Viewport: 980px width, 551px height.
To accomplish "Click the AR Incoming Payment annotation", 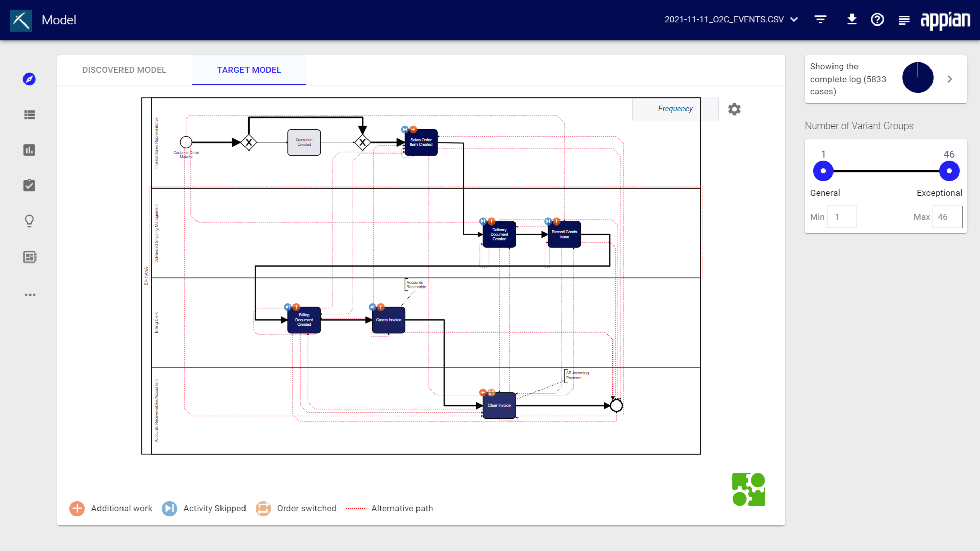I will [576, 375].
